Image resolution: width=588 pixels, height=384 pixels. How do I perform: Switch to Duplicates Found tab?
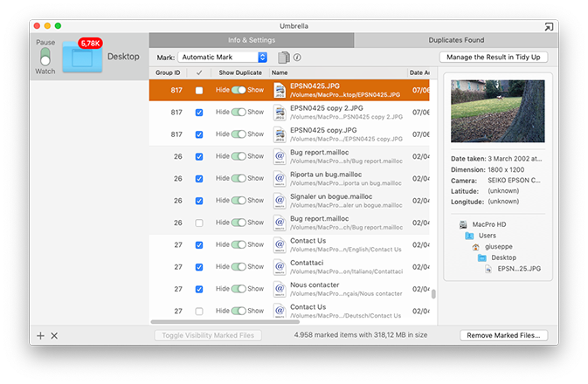455,40
